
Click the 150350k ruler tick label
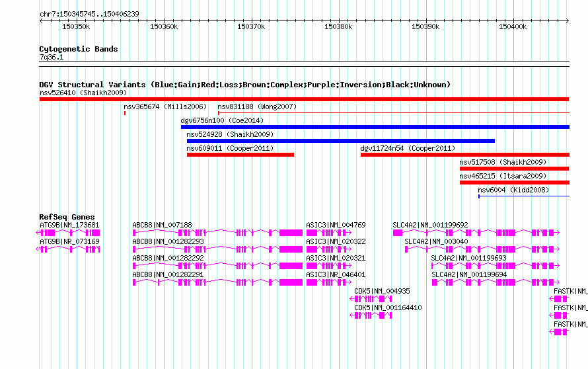coord(76,26)
